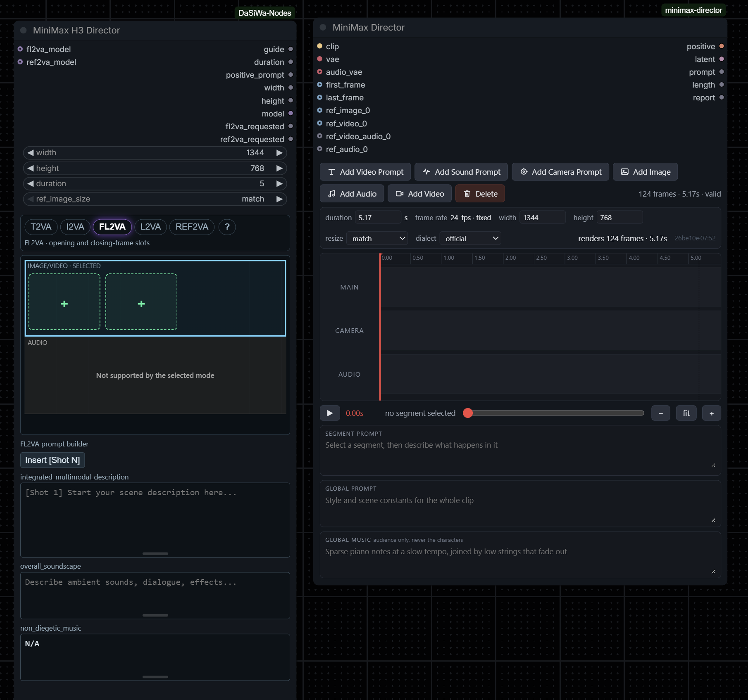Click the minimax-director badge
The image size is (748, 700).
(693, 10)
